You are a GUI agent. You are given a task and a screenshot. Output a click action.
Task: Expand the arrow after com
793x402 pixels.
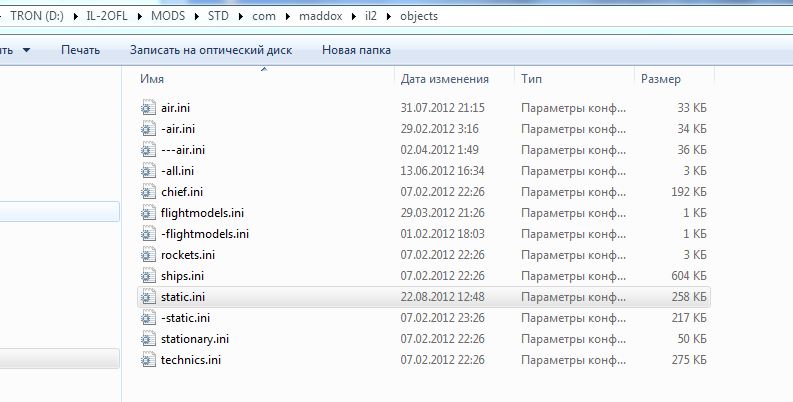click(288, 16)
